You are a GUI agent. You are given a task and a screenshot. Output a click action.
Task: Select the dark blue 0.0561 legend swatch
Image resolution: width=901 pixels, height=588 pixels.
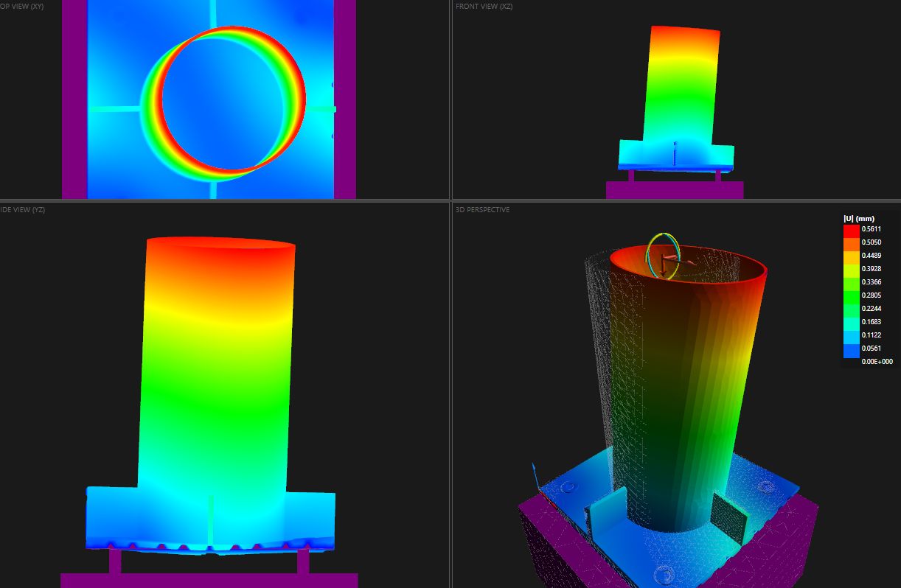(852, 351)
